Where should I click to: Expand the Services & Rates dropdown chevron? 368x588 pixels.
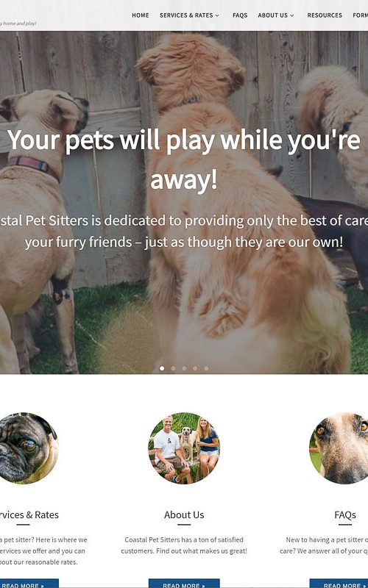pos(217,15)
